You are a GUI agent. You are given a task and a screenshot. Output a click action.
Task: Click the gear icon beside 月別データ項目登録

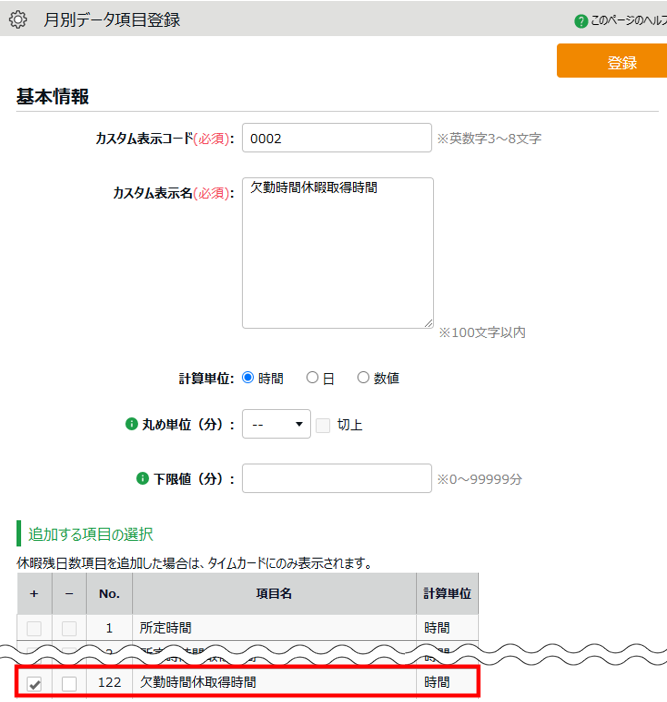coord(18,19)
